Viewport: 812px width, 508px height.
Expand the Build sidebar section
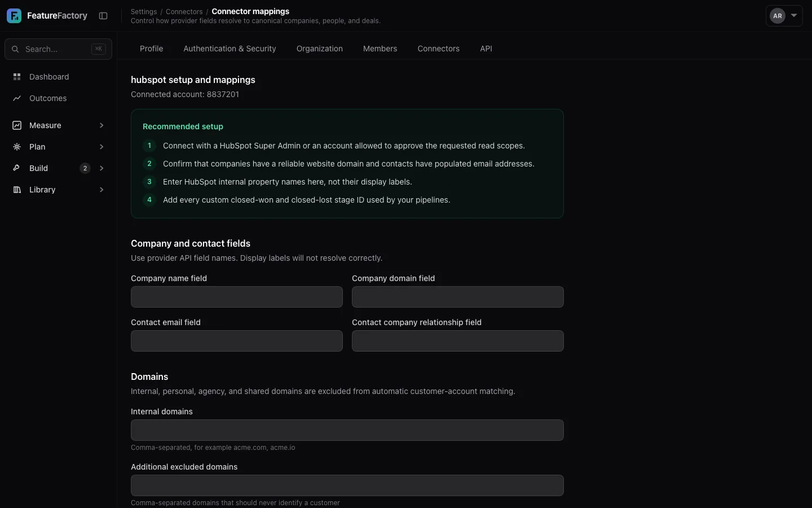pyautogui.click(x=101, y=168)
